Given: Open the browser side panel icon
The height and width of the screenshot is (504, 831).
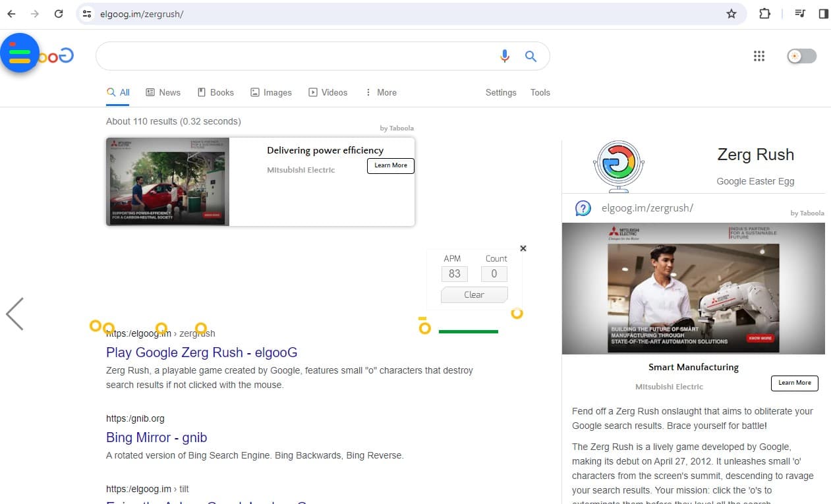Looking at the screenshot, I should [823, 14].
